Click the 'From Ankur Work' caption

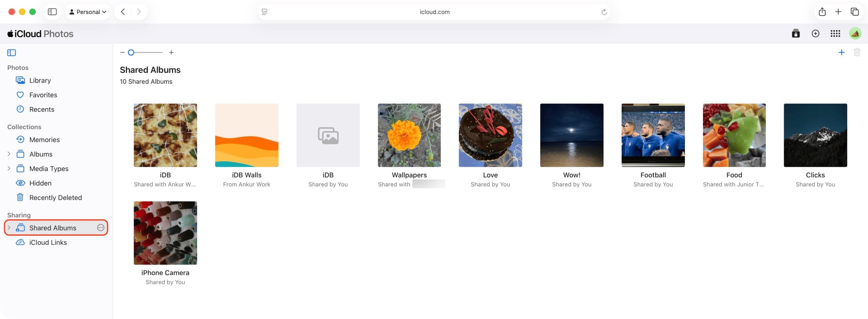[x=247, y=184]
